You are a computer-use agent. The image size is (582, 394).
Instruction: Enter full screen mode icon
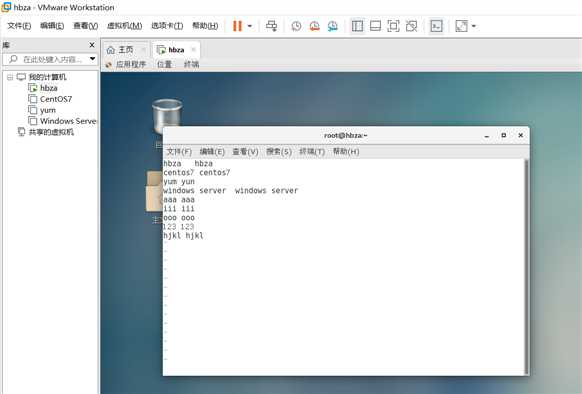pos(393,26)
